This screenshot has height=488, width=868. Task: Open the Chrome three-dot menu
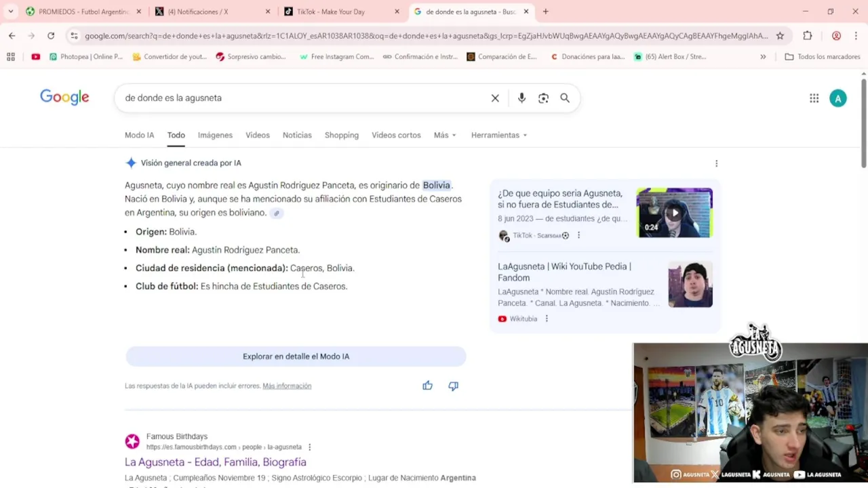(856, 36)
